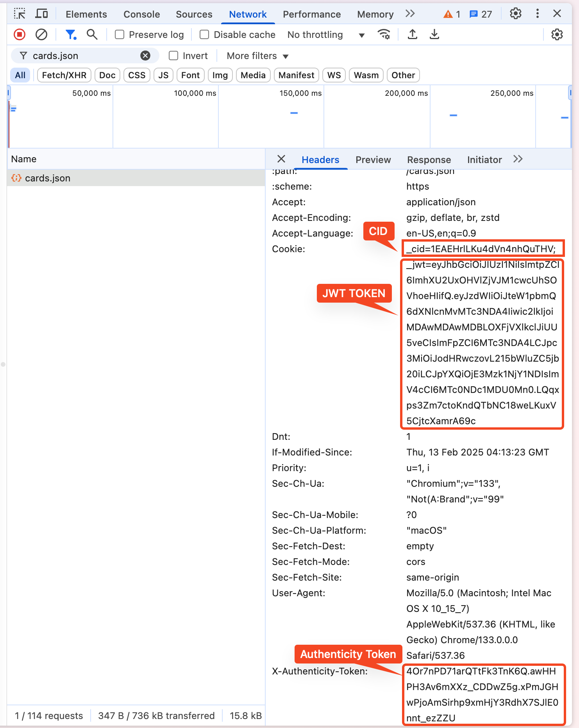Filter requests by Media type
This screenshot has height=728, width=579.
click(253, 75)
